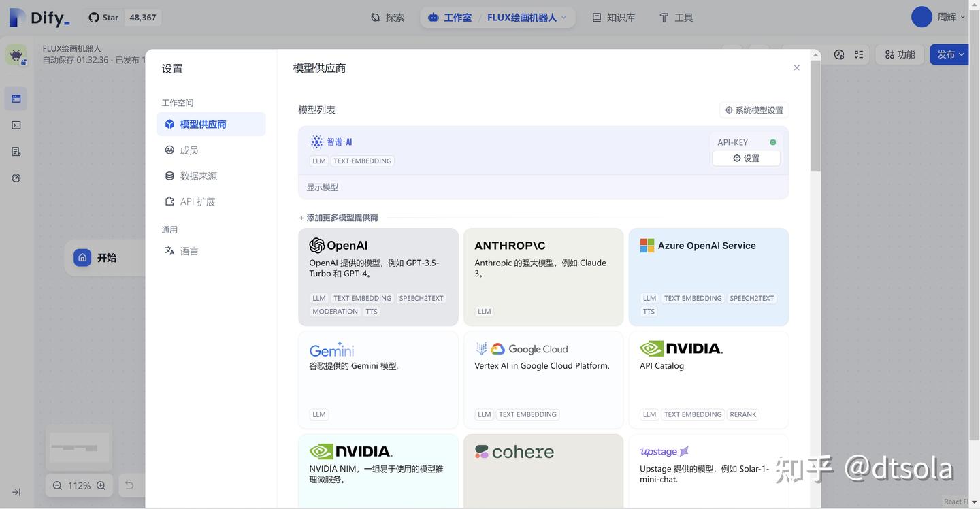Select 数据来源 in the settings menu

198,176
